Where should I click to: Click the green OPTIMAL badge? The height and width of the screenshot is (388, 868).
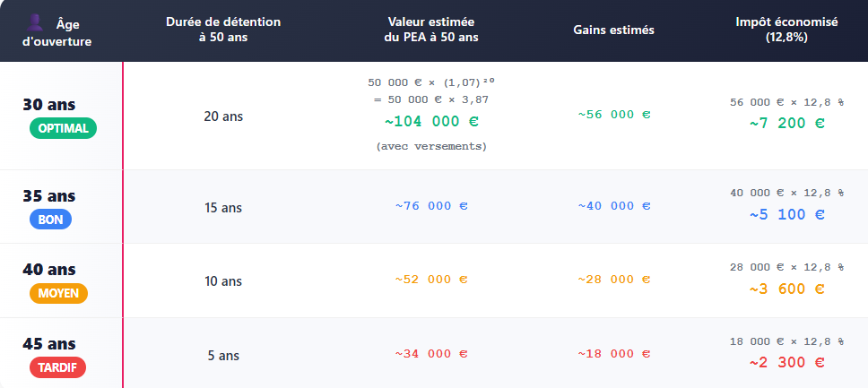click(63, 128)
